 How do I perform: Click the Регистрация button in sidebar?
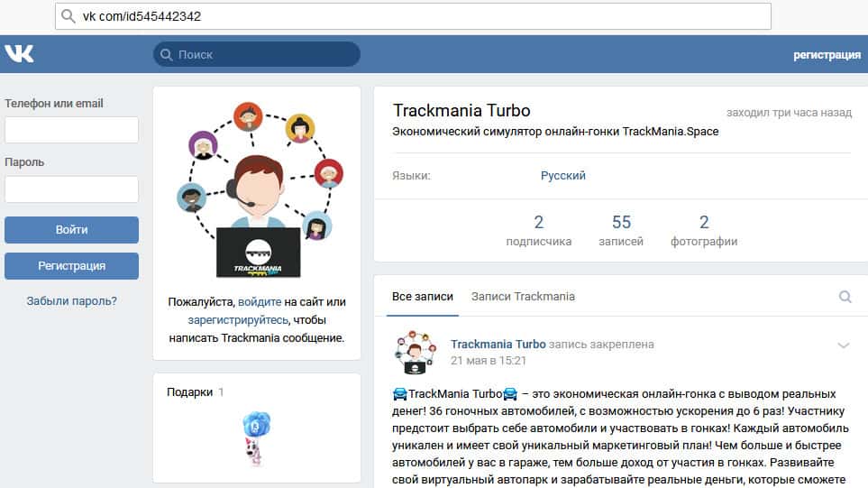click(71, 266)
